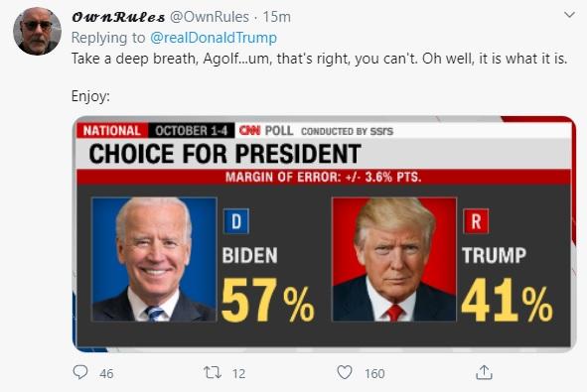
Task: Open the OwnRules profile avatar
Action: tap(37, 32)
